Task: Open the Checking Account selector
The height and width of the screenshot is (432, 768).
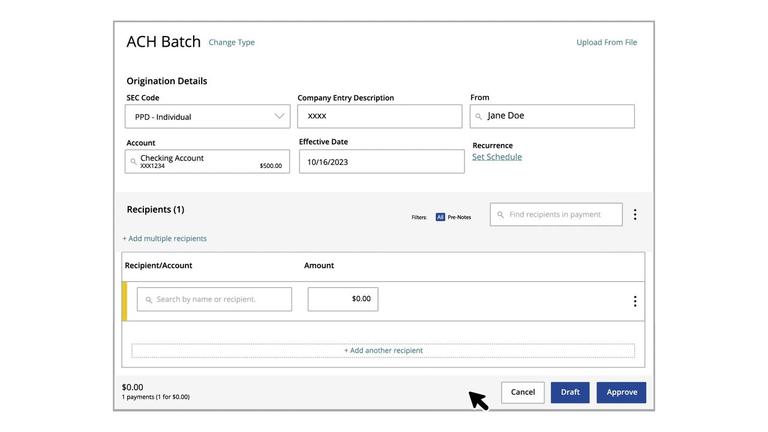Action: 207,161
